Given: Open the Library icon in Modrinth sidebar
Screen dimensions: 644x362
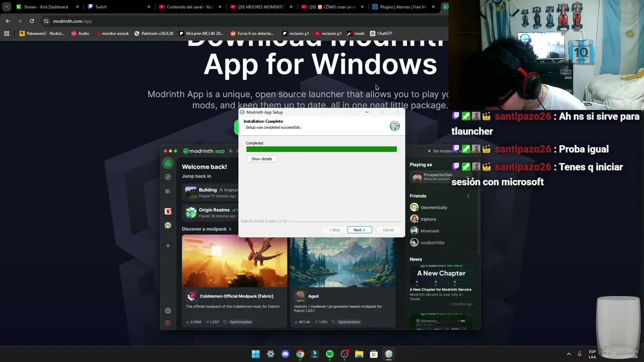Looking at the screenshot, I should coord(168,191).
